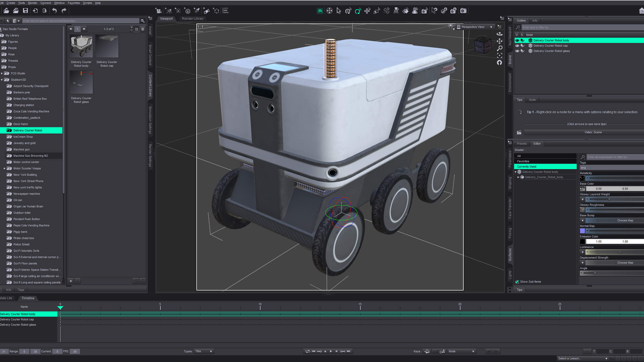Click the viewport orbit camera icon
Screen dimensions: 644x362
[500, 34]
